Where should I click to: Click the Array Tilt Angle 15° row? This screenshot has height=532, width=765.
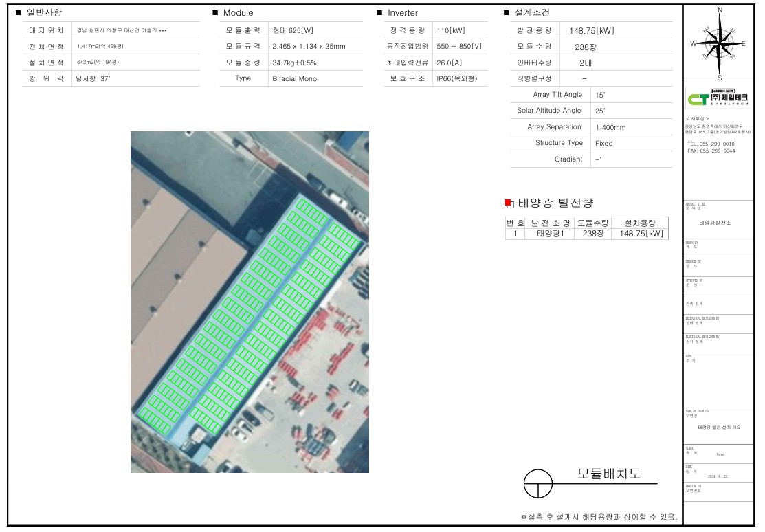pyautogui.click(x=591, y=95)
